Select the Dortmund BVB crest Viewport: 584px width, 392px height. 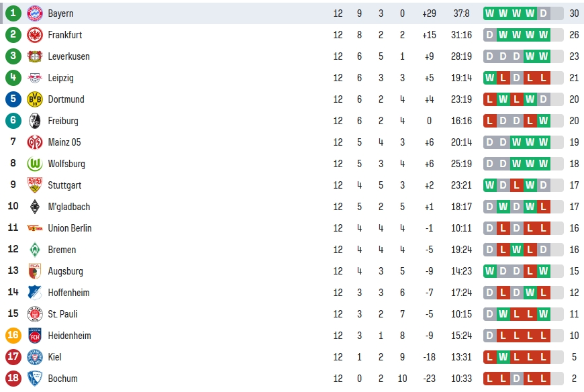click(x=35, y=99)
